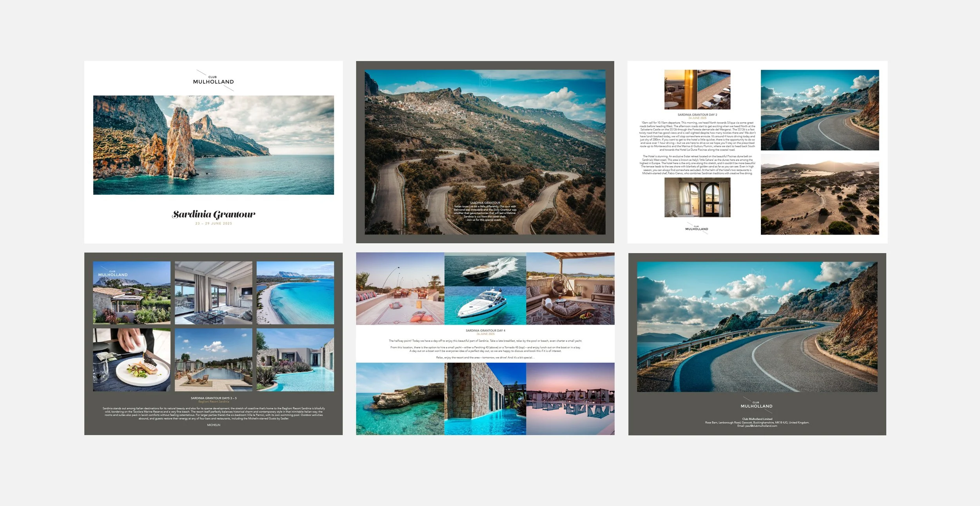Open the sea stack coastline cover photo
The height and width of the screenshot is (506, 980).
pos(214,145)
